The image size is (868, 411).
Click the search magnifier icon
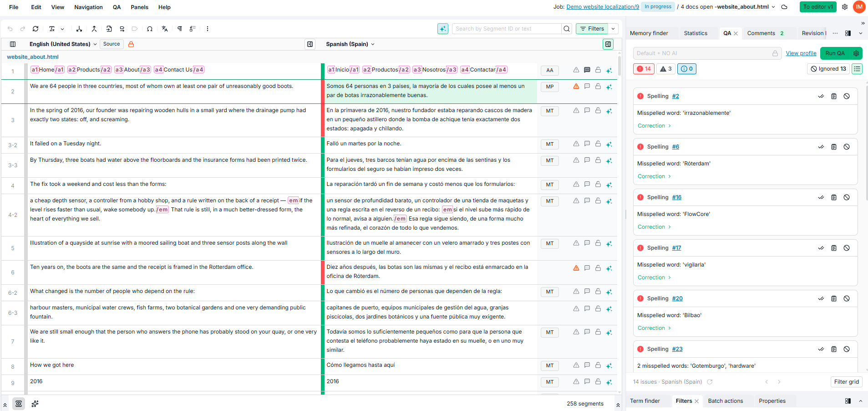(x=567, y=29)
